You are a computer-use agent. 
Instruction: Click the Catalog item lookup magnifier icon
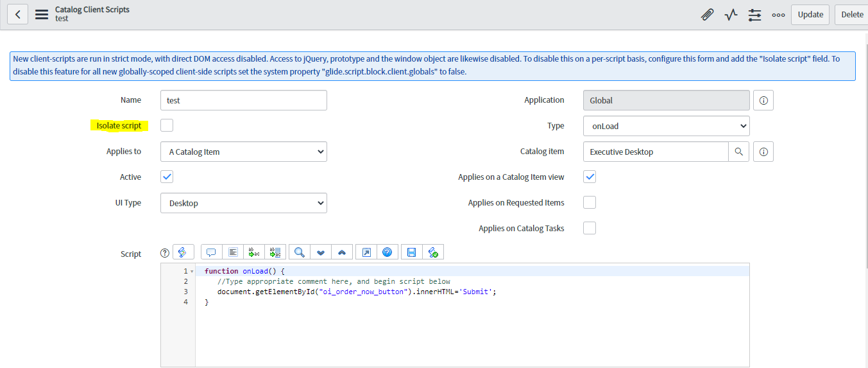pyautogui.click(x=739, y=152)
